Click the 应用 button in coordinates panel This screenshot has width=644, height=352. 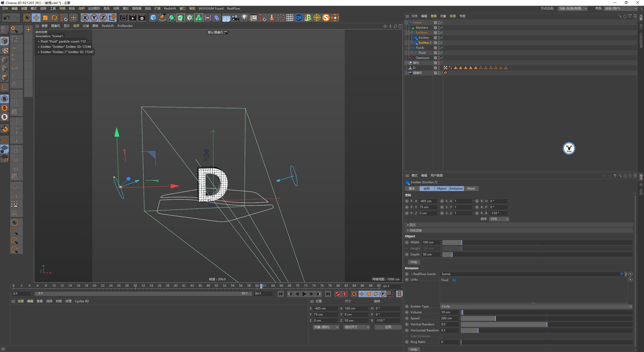click(388, 327)
